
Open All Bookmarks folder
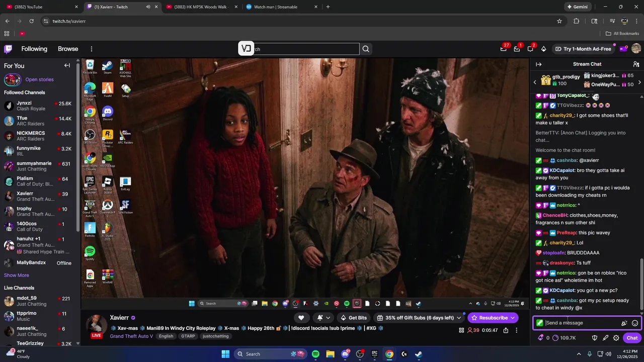[622, 34]
